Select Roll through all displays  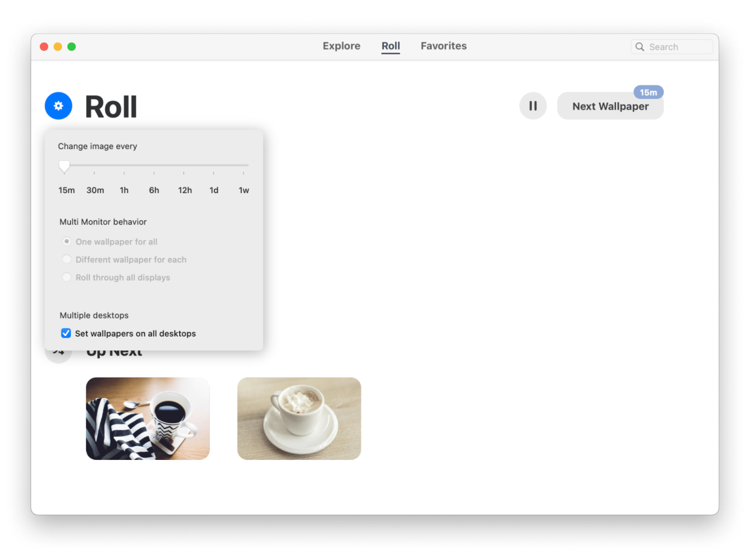pos(67,278)
